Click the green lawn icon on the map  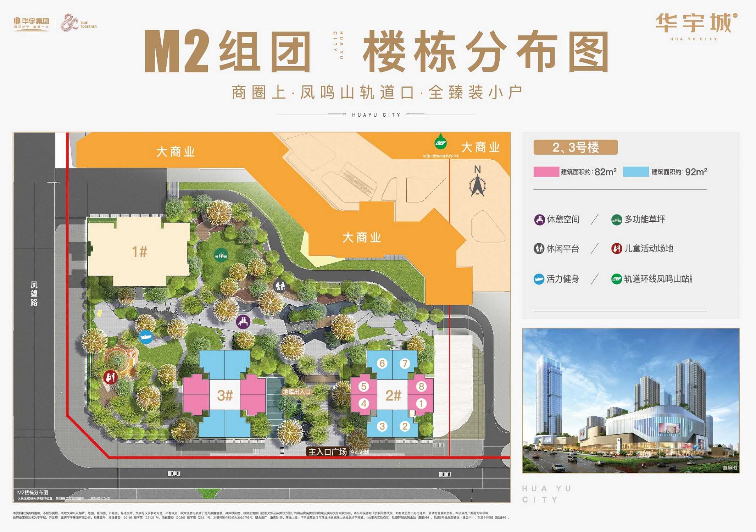pyautogui.click(x=221, y=255)
